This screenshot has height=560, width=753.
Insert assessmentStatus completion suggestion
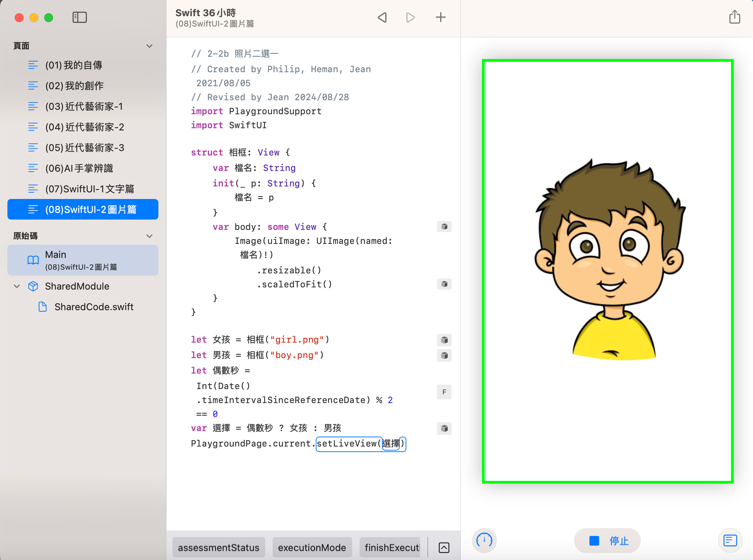tap(218, 547)
